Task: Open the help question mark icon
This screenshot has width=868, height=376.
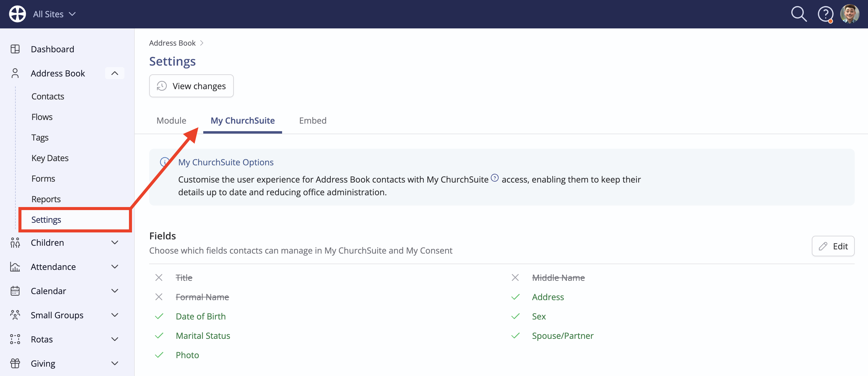Action: (x=825, y=15)
